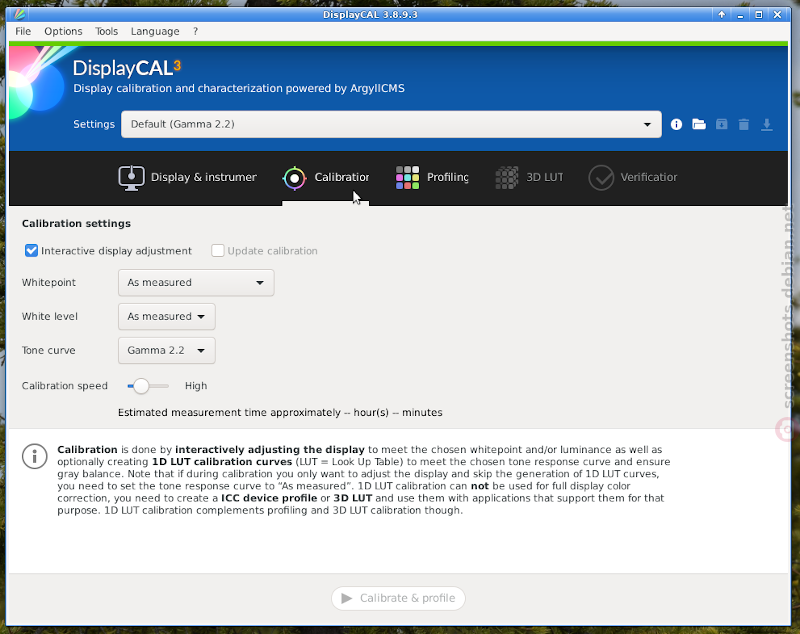The image size is (800, 634).
Task: Switch to the 3D LUT tab
Action: 530,178
